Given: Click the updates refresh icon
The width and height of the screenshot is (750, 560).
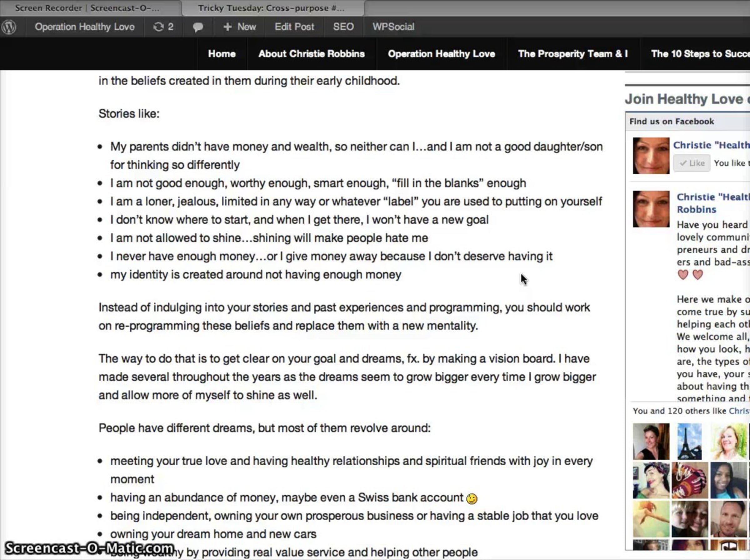Looking at the screenshot, I should tap(158, 27).
